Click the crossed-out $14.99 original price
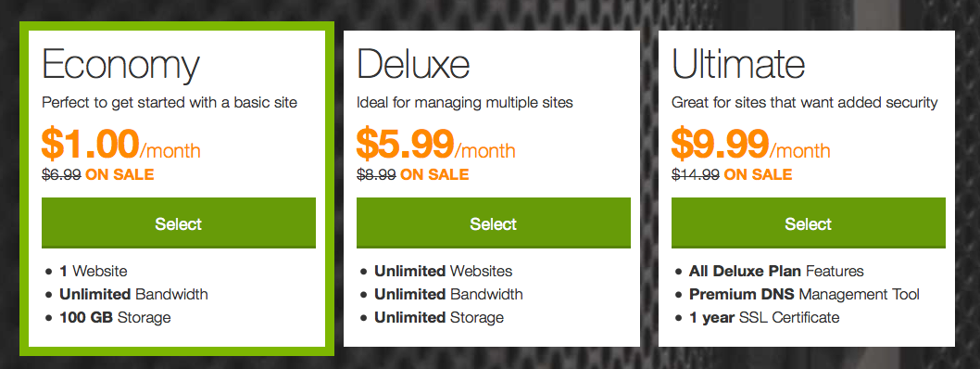980x369 pixels. pos(695,174)
